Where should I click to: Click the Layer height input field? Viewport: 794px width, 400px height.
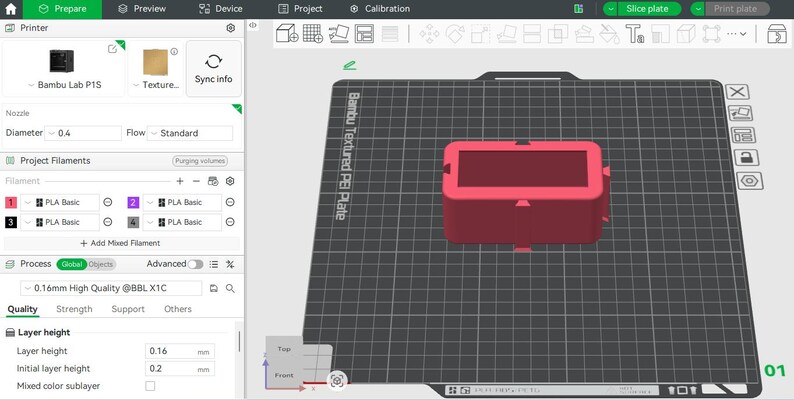coord(180,351)
